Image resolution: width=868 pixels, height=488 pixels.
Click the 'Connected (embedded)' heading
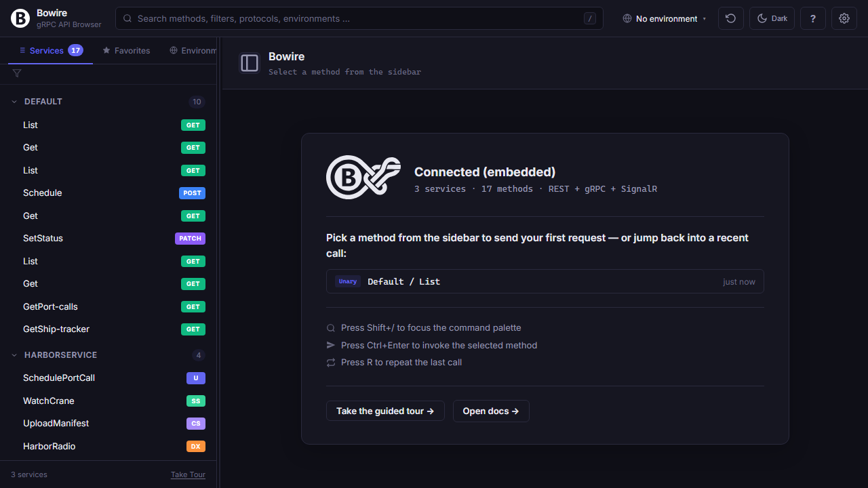485,172
